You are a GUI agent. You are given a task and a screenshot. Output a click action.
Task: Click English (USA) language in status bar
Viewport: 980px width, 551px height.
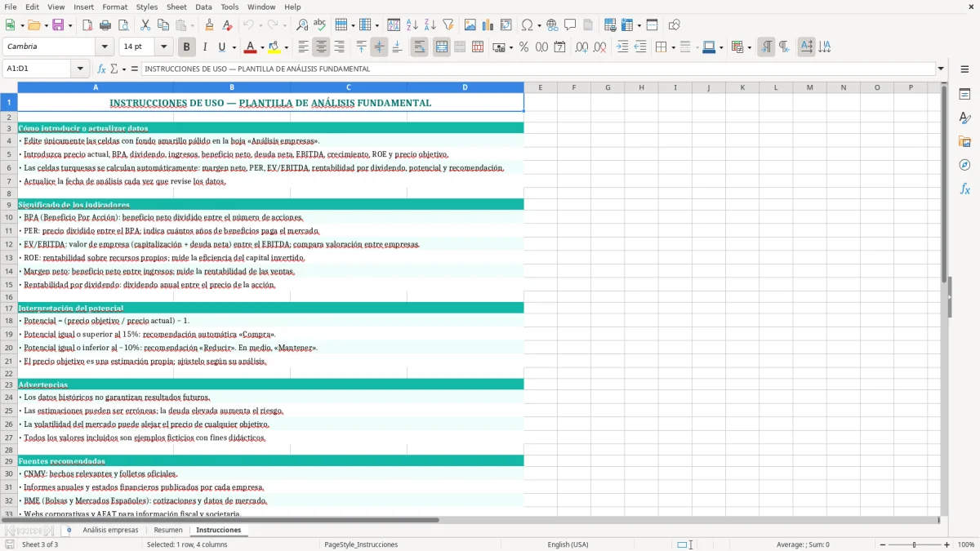[x=568, y=544]
